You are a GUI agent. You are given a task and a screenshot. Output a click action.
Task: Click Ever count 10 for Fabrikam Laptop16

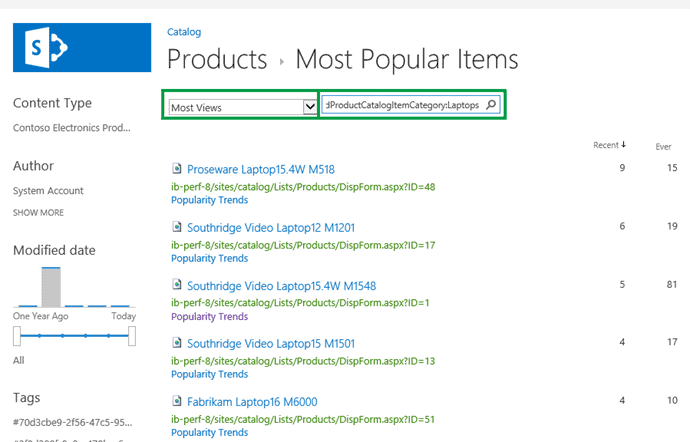[672, 400]
